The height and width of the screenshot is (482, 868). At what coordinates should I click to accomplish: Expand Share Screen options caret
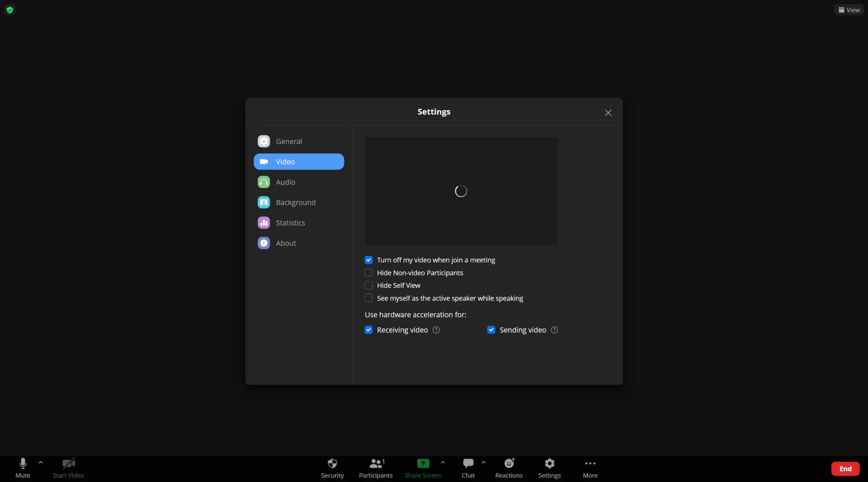click(443, 463)
